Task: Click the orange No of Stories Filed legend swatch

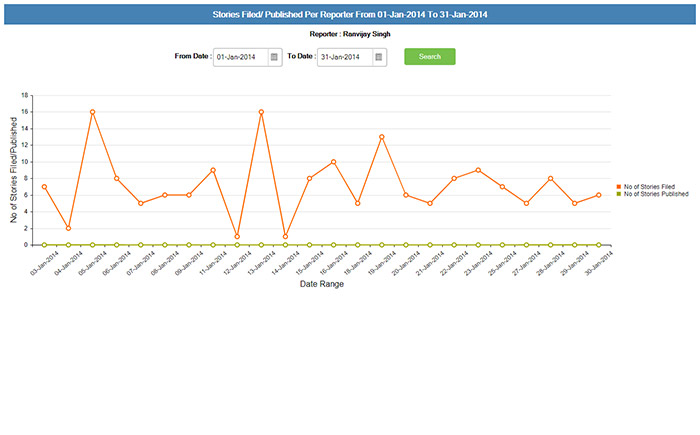Action: 619,187
